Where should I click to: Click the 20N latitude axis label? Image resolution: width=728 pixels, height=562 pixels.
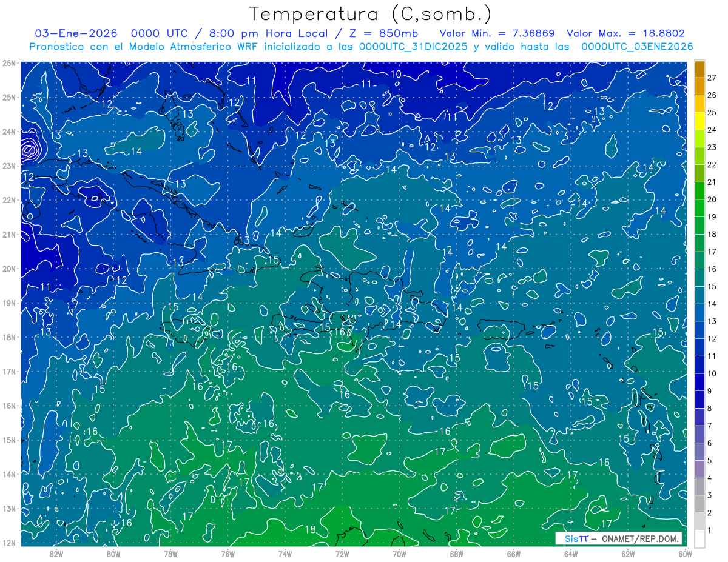[8, 269]
